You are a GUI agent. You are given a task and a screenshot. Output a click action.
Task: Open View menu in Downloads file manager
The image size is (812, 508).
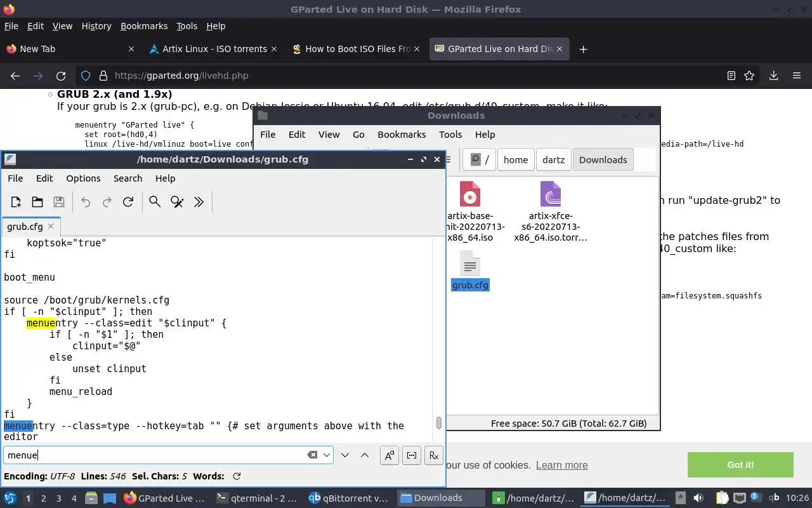[x=329, y=135]
